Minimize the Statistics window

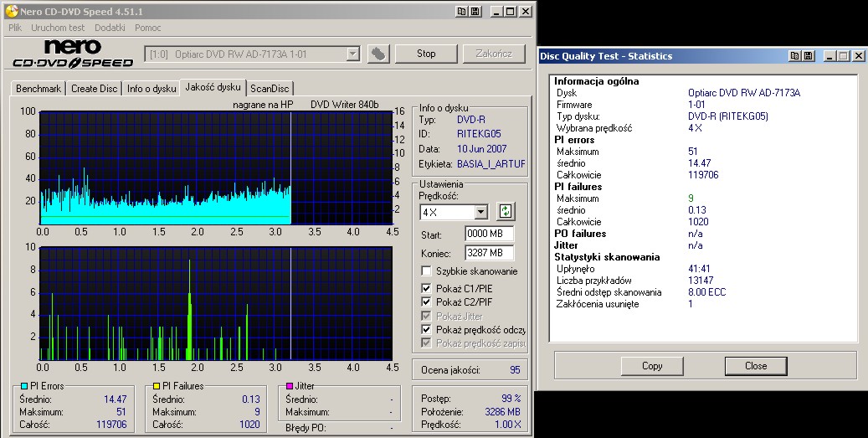pos(829,56)
